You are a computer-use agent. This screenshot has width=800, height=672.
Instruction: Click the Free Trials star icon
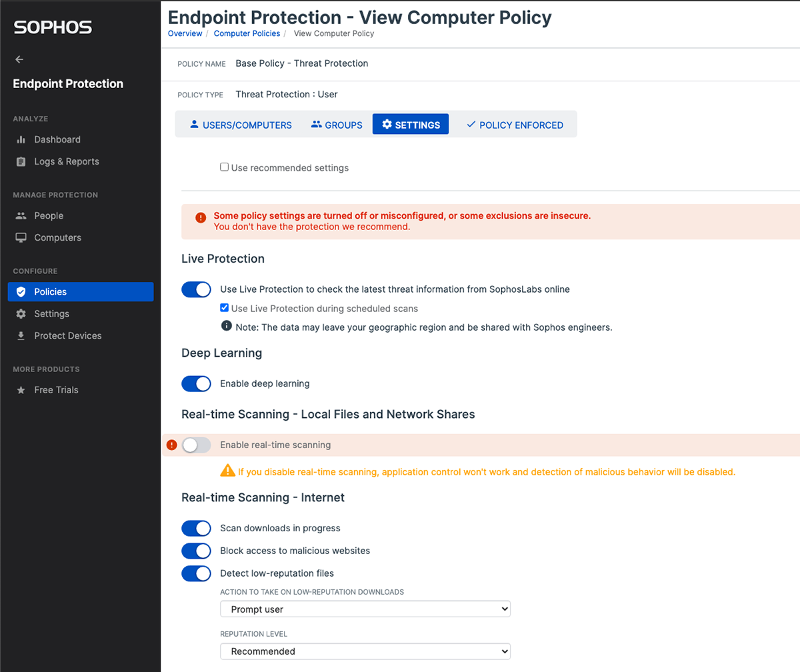pos(21,390)
